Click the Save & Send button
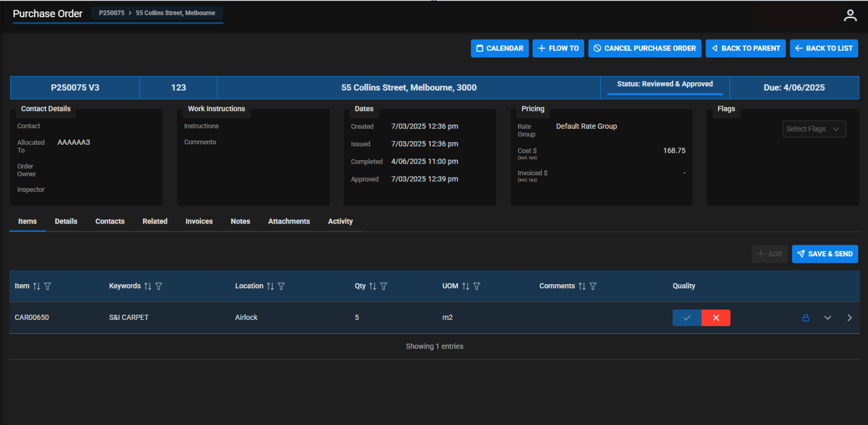The width and height of the screenshot is (868, 425). click(x=824, y=254)
